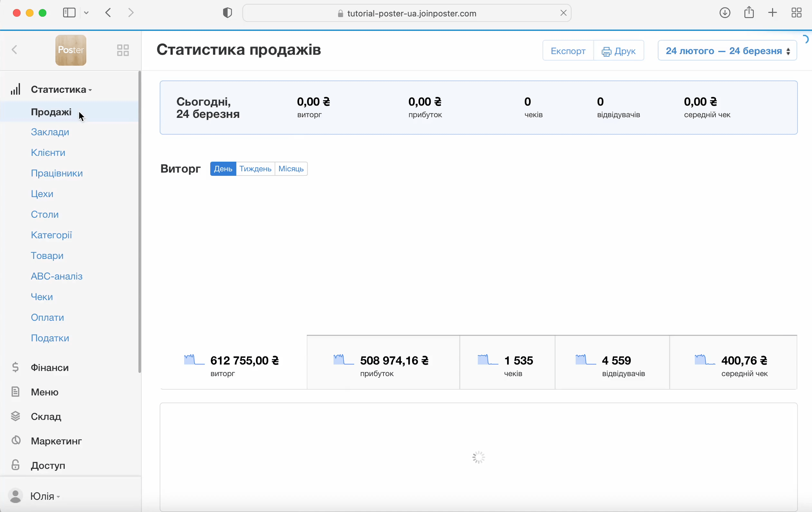Open the Юлія user menu
812x512 pixels.
pyautogui.click(x=42, y=496)
